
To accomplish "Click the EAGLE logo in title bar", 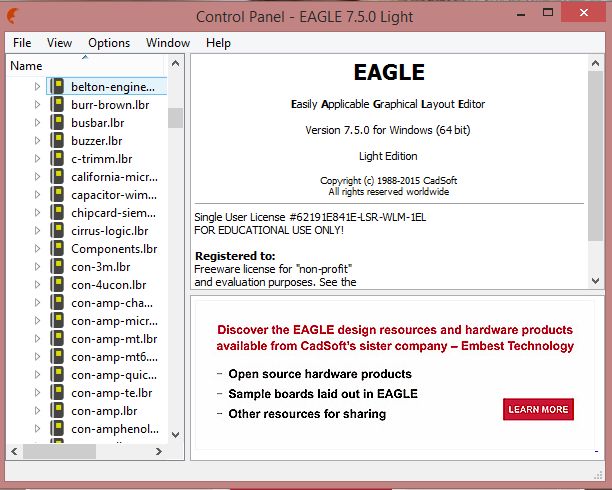I will point(13,16).
